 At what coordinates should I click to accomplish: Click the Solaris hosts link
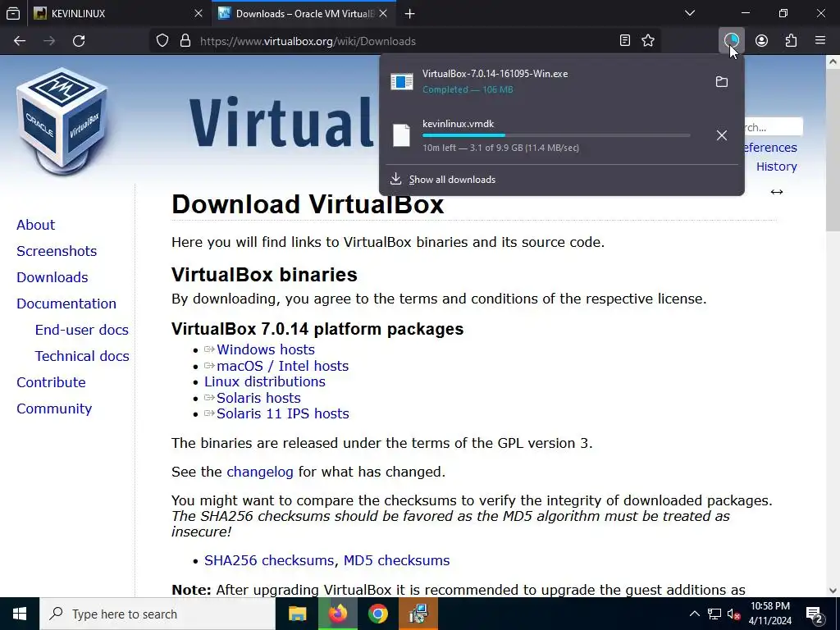coord(258,398)
